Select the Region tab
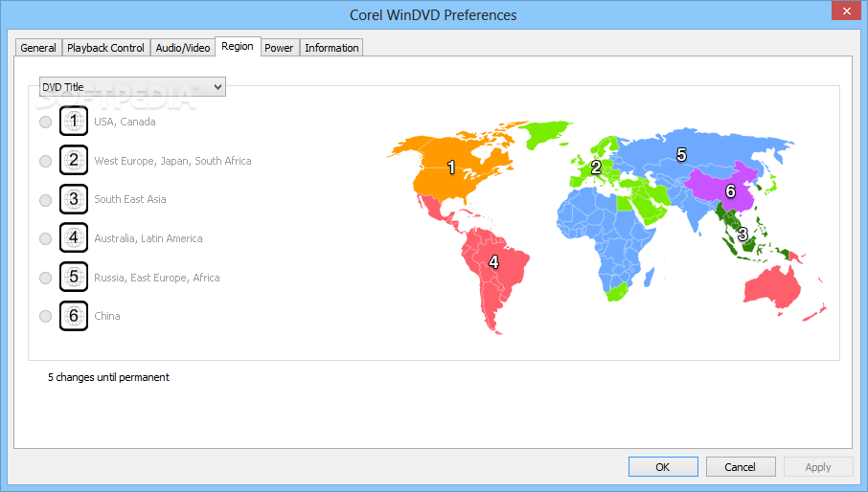The height and width of the screenshot is (492, 868). (238, 47)
